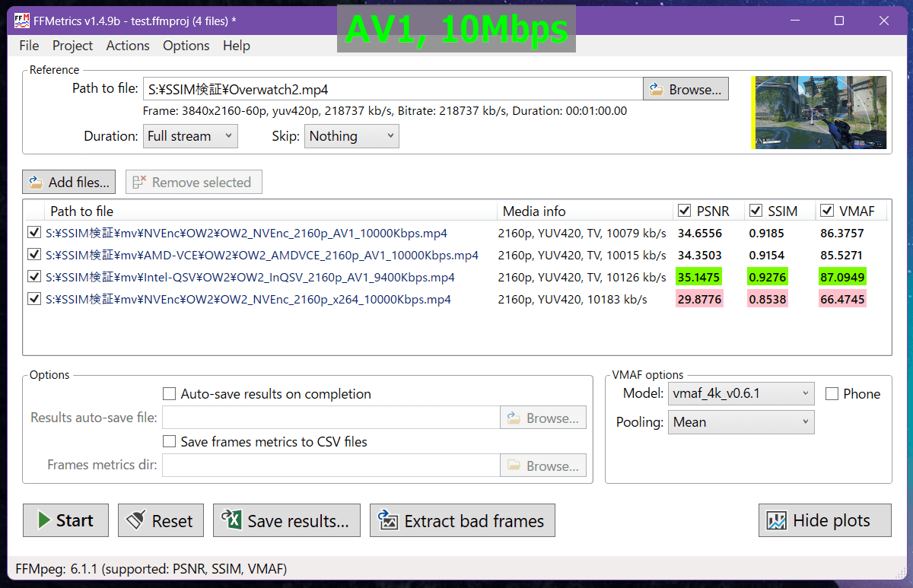Click the Path to file column header
This screenshot has height=588, width=913.
click(x=270, y=211)
